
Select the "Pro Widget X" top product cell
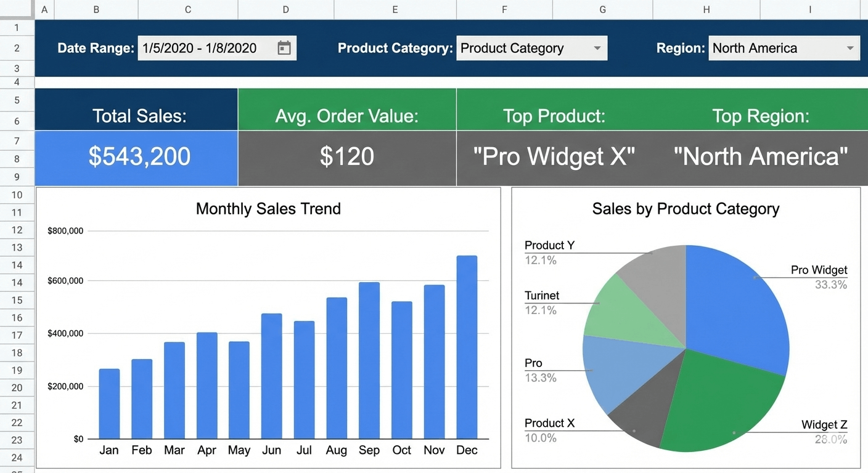tap(553, 157)
